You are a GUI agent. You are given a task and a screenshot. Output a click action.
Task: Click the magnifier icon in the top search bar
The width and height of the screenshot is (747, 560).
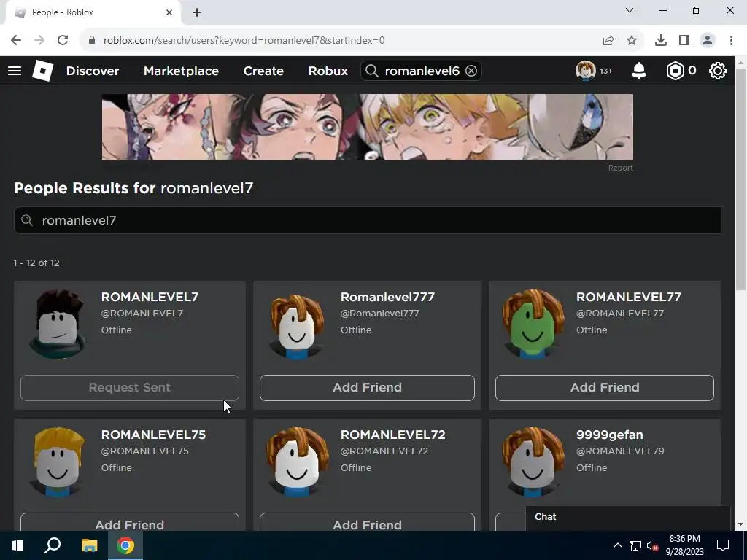coord(371,71)
